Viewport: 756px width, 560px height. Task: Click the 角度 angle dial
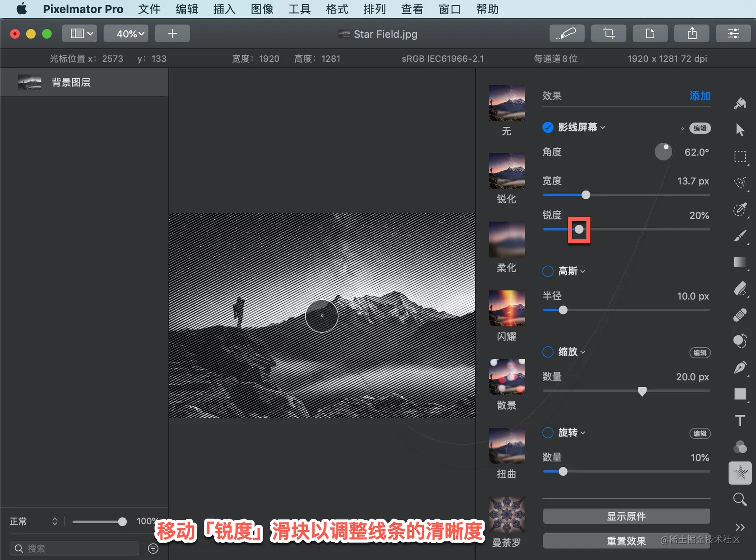click(x=663, y=152)
